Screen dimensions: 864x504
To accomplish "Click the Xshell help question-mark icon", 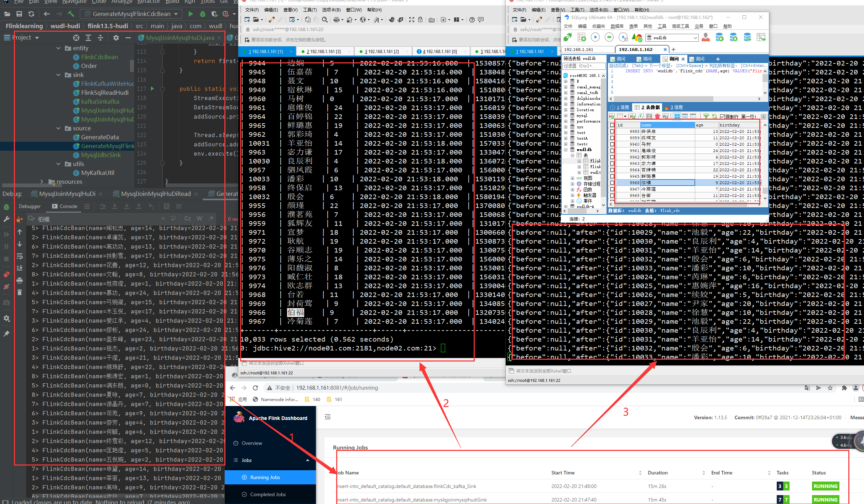I will [472, 20].
